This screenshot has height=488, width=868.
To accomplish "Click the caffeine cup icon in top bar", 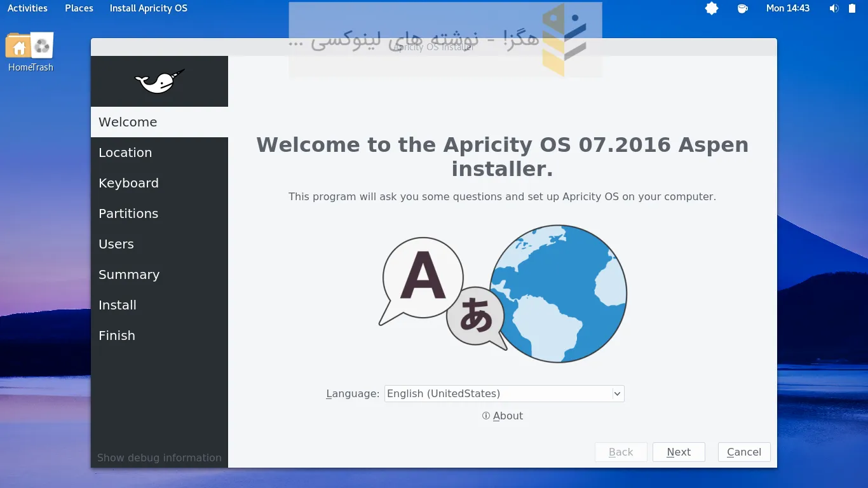I will (x=742, y=8).
